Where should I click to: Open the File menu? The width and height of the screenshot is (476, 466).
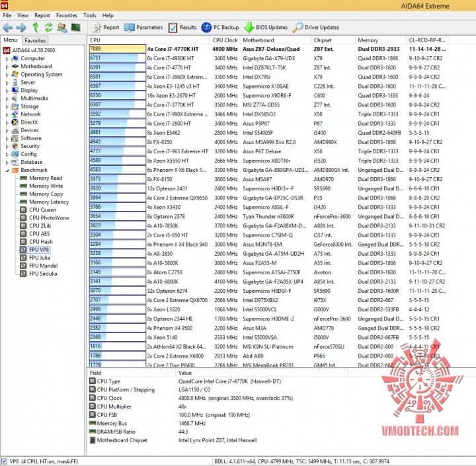point(7,15)
